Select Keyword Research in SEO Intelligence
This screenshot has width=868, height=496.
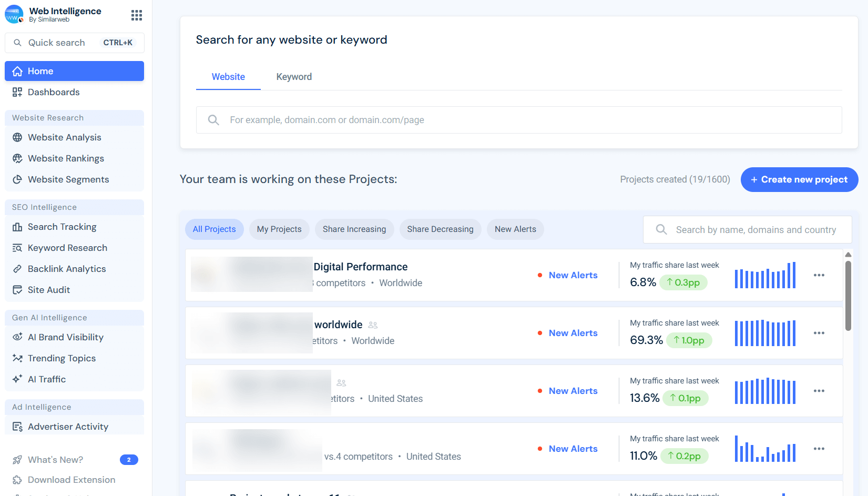(67, 247)
